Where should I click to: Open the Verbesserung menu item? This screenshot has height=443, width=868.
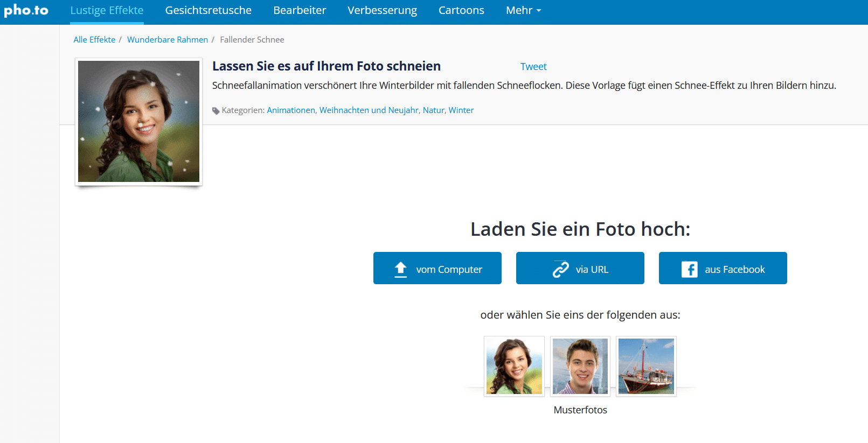(382, 10)
